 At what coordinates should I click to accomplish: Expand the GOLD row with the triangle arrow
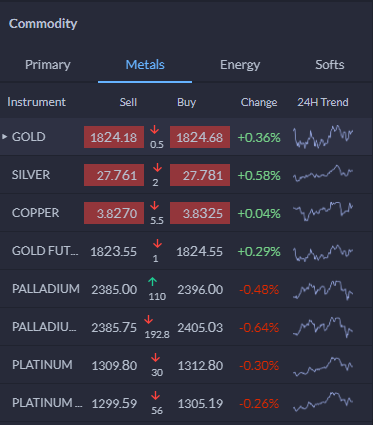[x=5, y=137]
